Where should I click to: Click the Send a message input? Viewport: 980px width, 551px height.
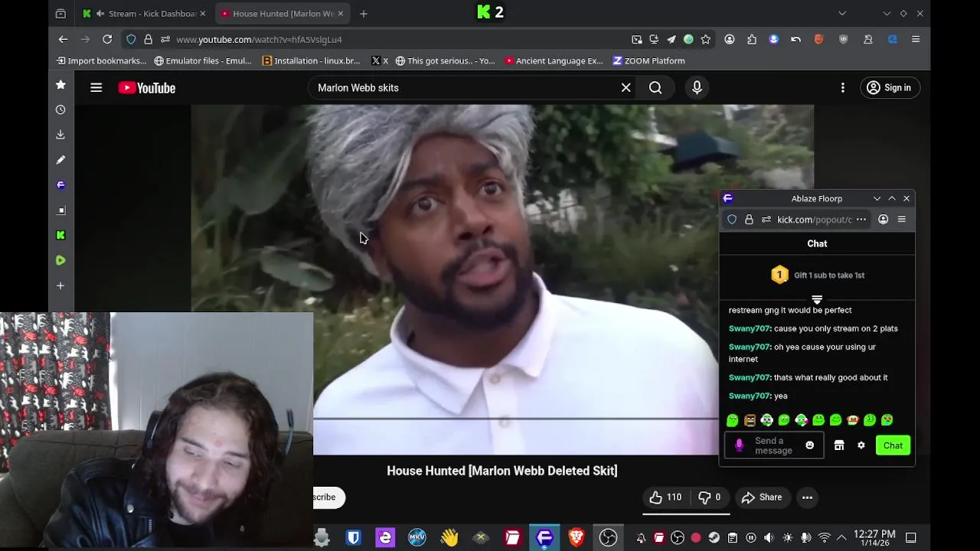(773, 445)
